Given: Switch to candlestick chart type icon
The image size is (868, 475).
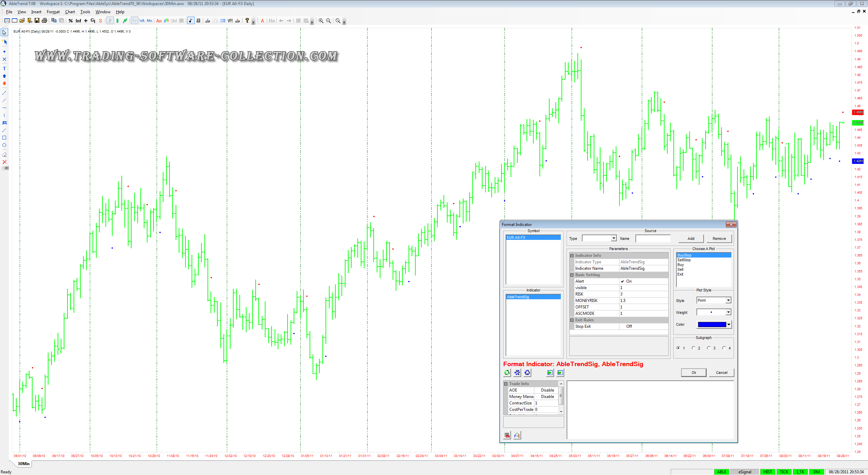Looking at the screenshot, I should pyautogui.click(x=117, y=21).
